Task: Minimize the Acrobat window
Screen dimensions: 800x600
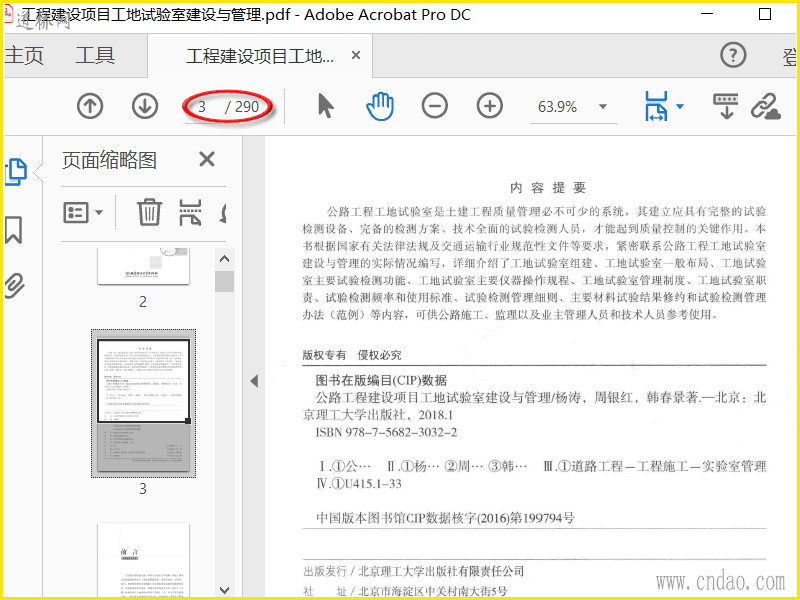Action: click(707, 14)
